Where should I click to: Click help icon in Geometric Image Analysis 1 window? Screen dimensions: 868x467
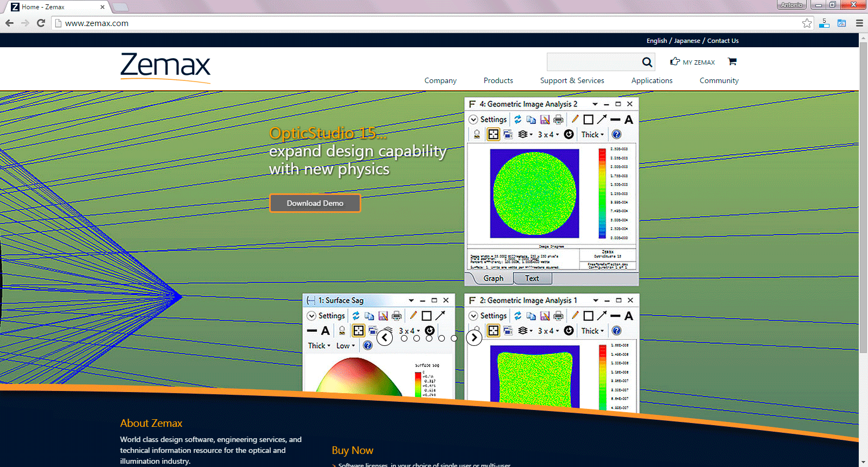[x=616, y=330]
